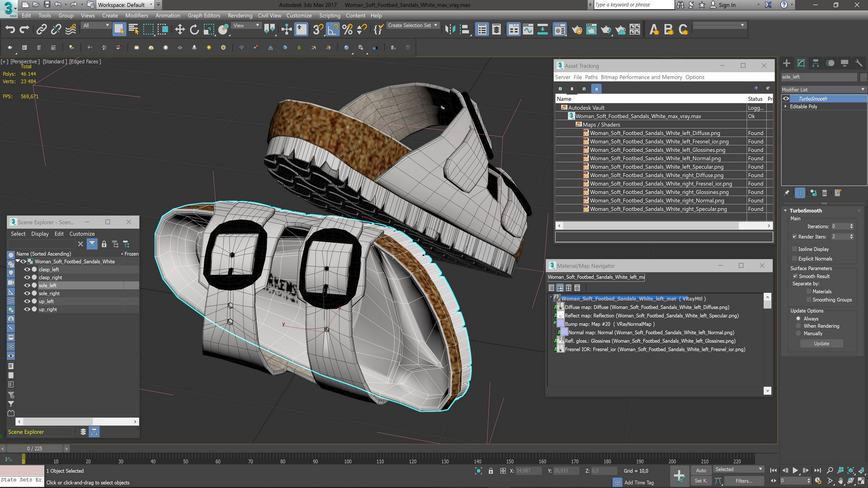This screenshot has width=868, height=488.
Task: Open the Modifier List dropdown
Action: [824, 89]
